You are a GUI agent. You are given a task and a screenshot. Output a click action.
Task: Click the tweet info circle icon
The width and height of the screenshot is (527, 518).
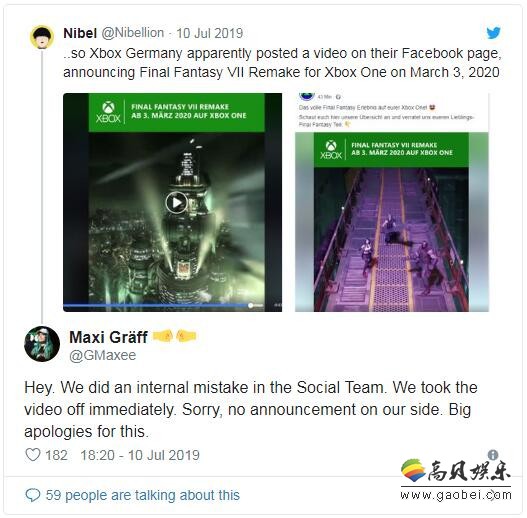click(493, 455)
